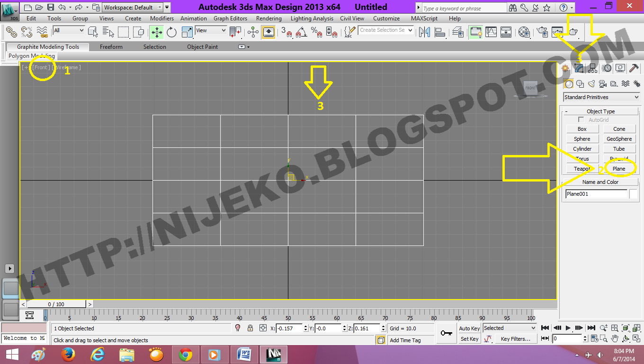The width and height of the screenshot is (644, 364).
Task: Toggle Spinner Snap
Action: coord(332,32)
